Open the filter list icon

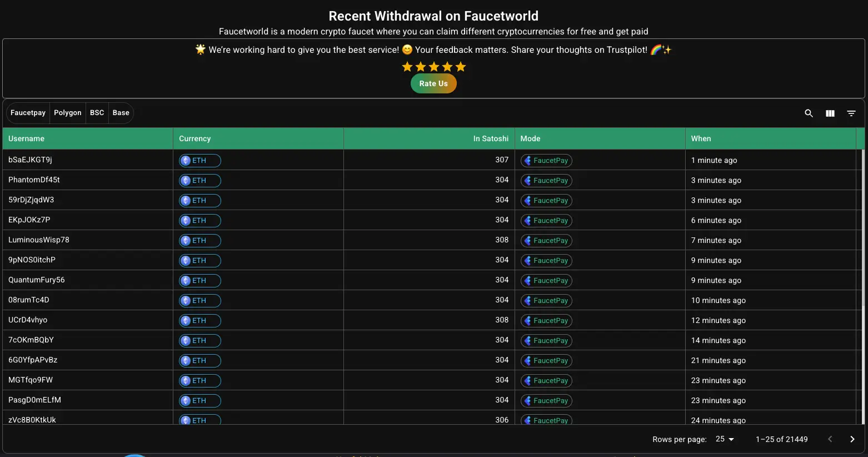(851, 113)
